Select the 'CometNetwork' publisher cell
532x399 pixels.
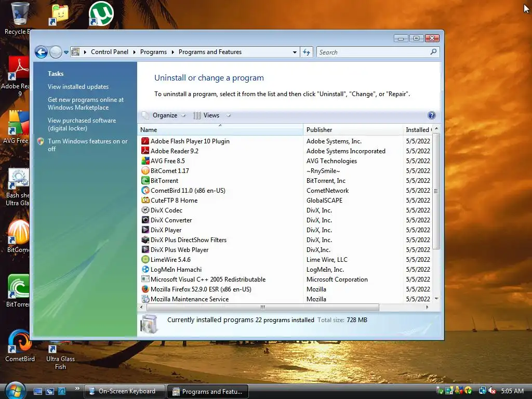point(327,190)
